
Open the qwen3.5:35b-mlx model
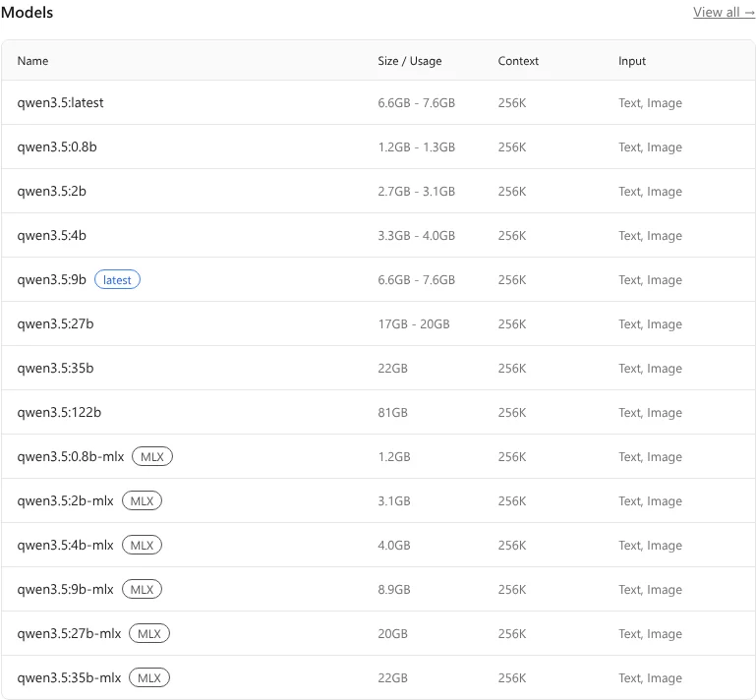(69, 677)
